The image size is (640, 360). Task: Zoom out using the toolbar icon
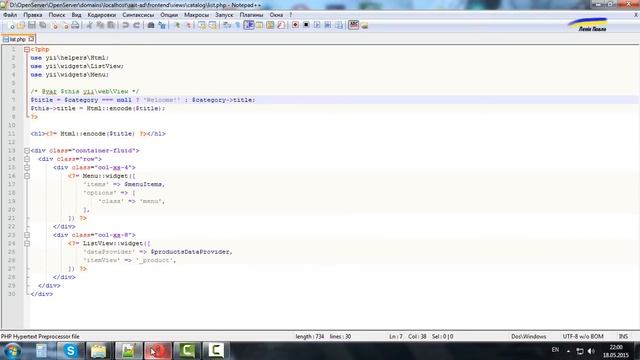pyautogui.click(x=189, y=25)
